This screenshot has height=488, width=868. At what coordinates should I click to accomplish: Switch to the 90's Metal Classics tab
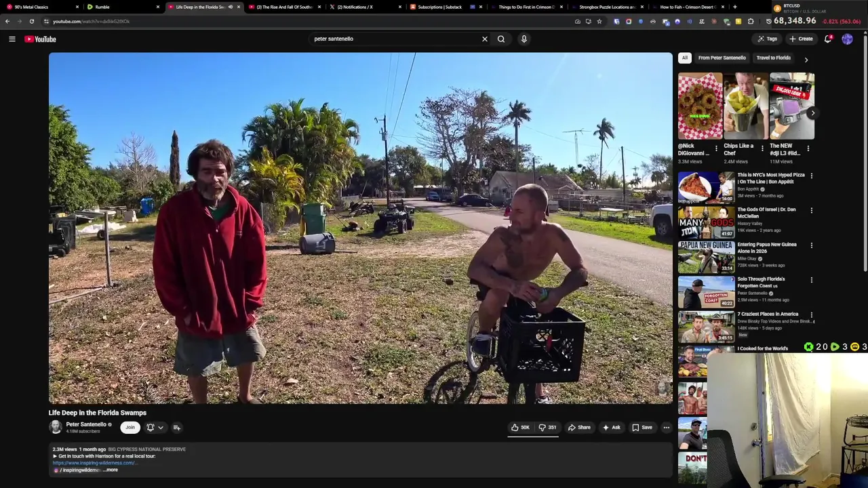pyautogui.click(x=41, y=7)
